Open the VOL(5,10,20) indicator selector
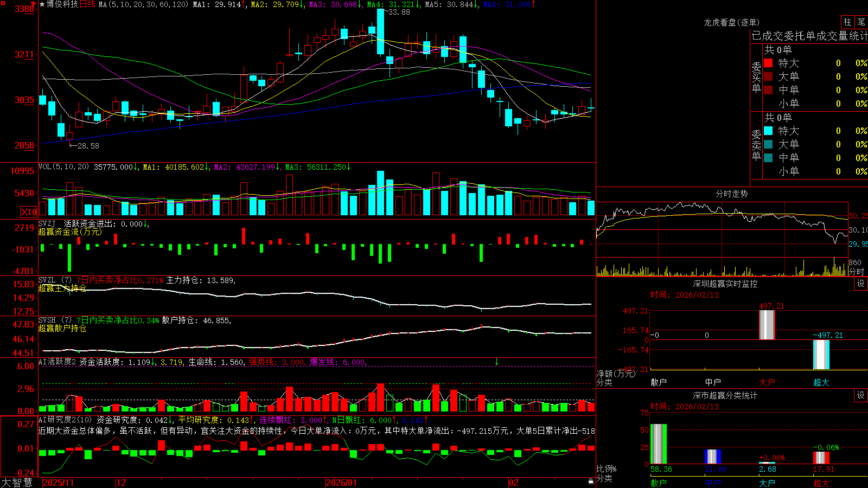This screenshot has width=868, height=488. [x=64, y=167]
